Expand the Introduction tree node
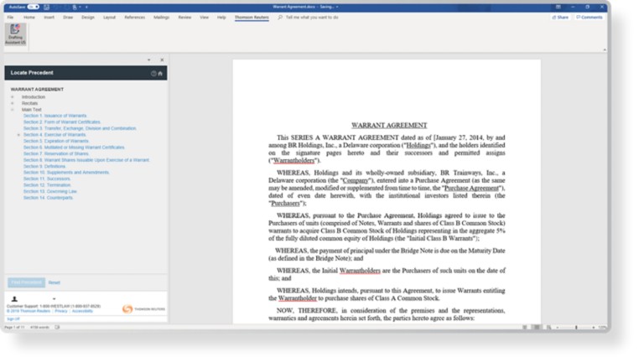 (13, 97)
